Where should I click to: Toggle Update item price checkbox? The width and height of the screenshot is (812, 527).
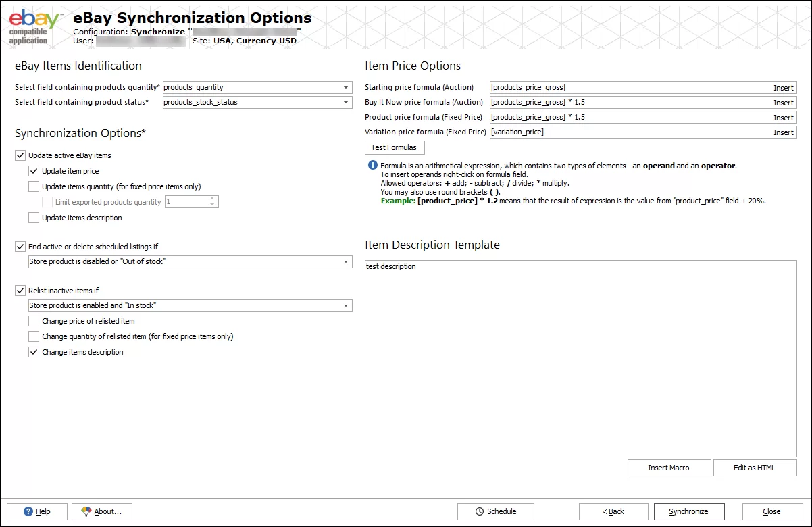34,171
